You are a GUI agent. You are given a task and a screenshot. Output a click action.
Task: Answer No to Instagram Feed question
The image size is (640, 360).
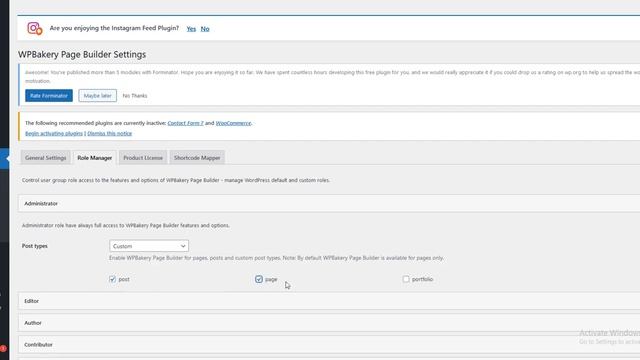[x=205, y=29]
